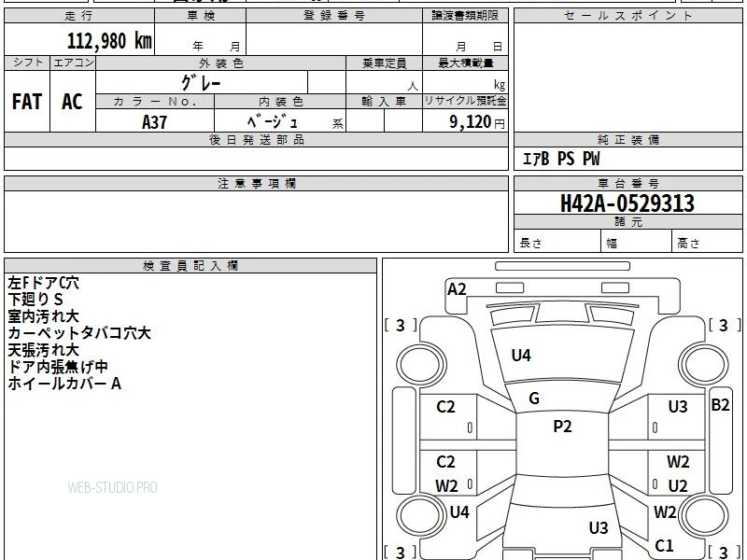The width and height of the screenshot is (747, 560).
Task: Click the 走行 column header
Action: 79,16
